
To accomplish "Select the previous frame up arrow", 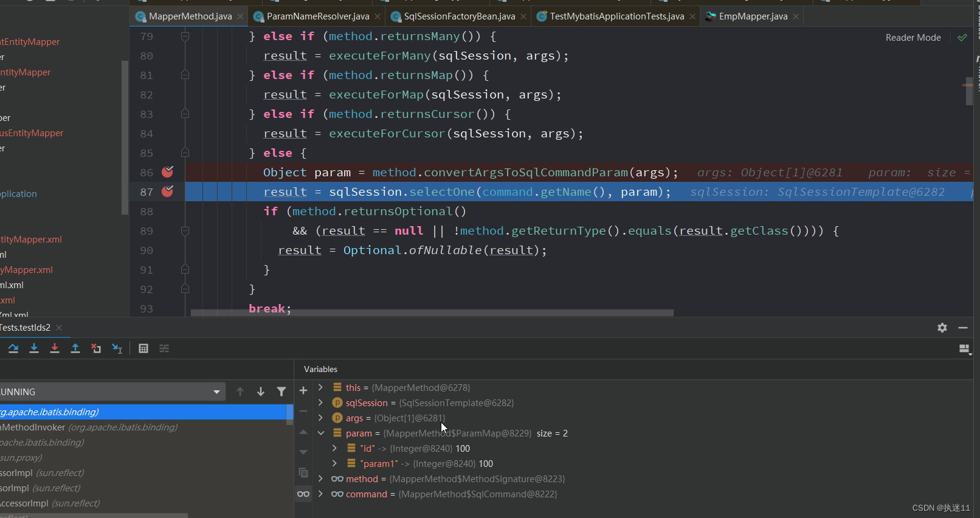I will 240,392.
